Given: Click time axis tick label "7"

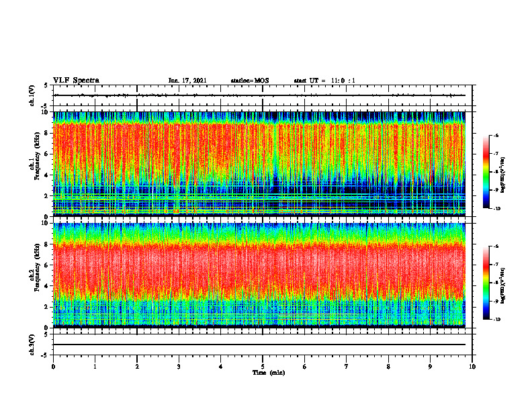Looking at the screenshot, I should 347,367.
